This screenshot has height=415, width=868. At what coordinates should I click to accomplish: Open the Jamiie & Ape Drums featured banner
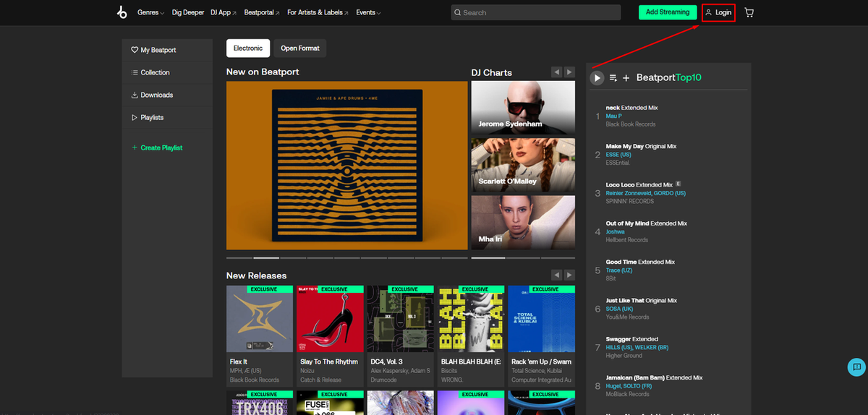click(347, 166)
